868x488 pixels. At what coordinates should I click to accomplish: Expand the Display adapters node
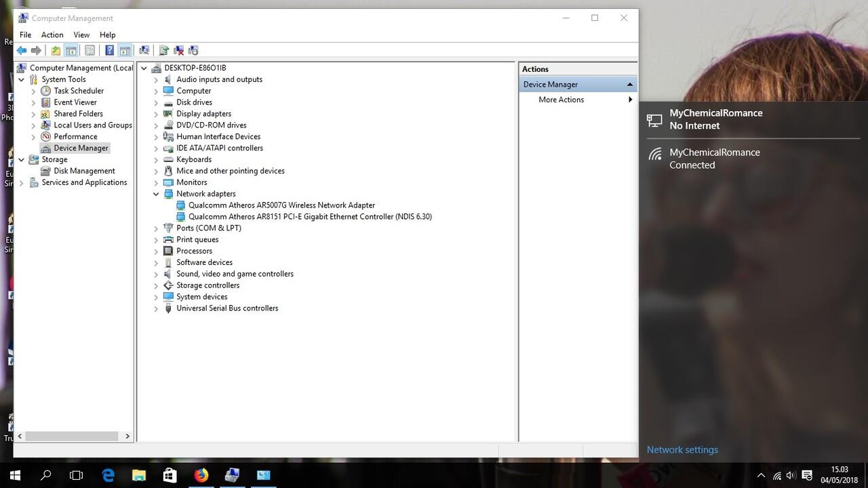click(x=156, y=114)
